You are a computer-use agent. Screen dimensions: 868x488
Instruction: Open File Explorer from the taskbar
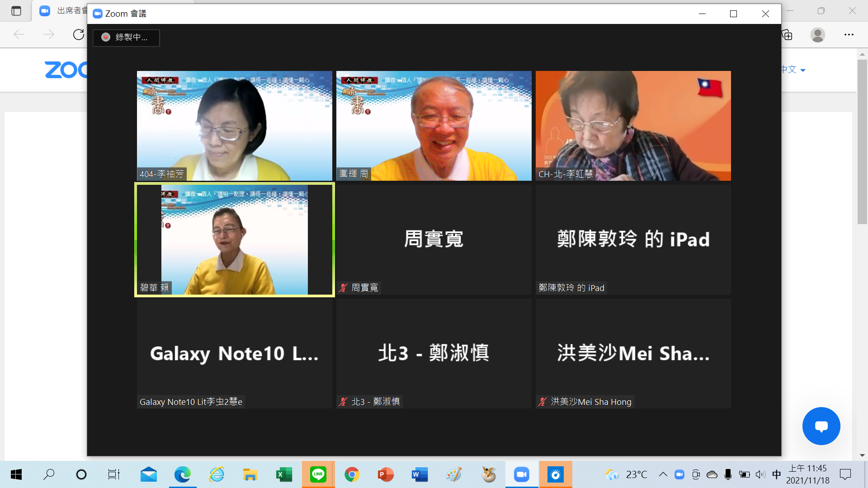[x=250, y=474]
